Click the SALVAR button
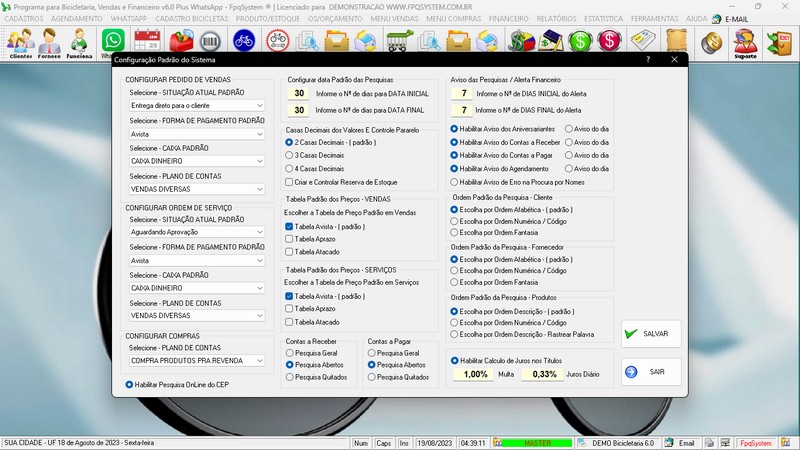The image size is (800, 450). pos(651,334)
